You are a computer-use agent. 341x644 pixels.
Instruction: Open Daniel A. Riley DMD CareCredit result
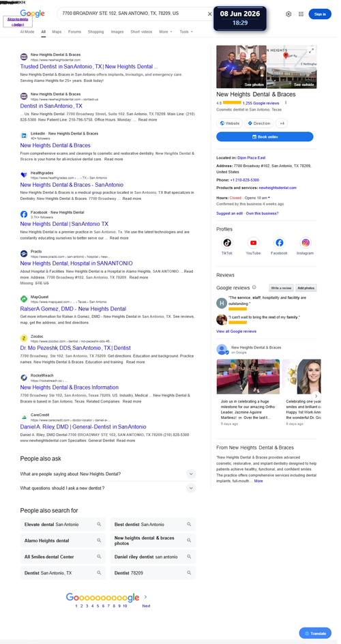83,427
